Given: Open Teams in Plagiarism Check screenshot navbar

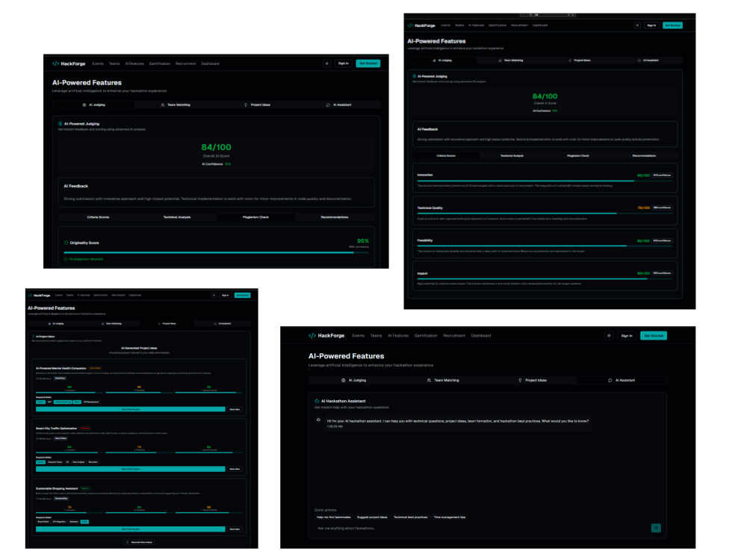Looking at the screenshot, I should point(114,63).
